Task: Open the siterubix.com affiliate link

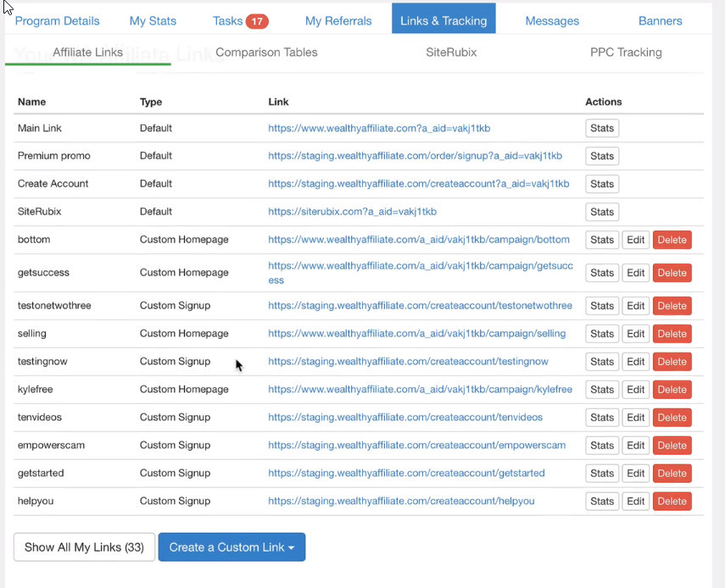Action: click(x=353, y=211)
